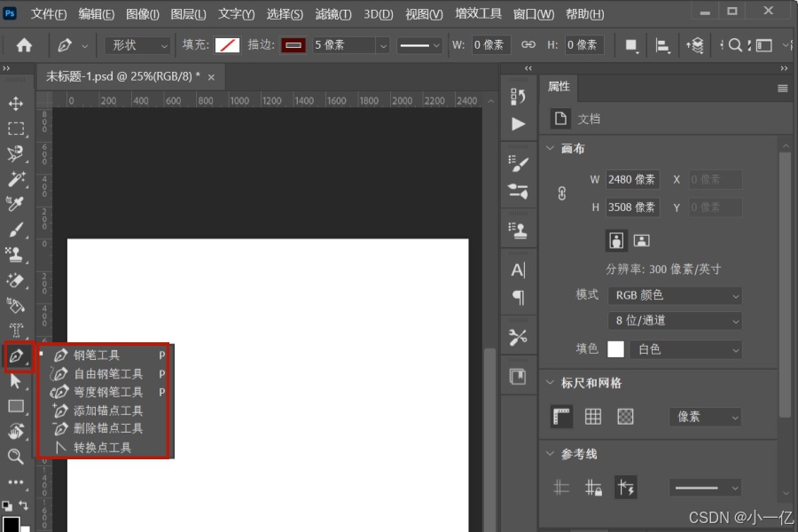Select the Lasso tool
The width and height of the screenshot is (798, 532).
pos(16,153)
